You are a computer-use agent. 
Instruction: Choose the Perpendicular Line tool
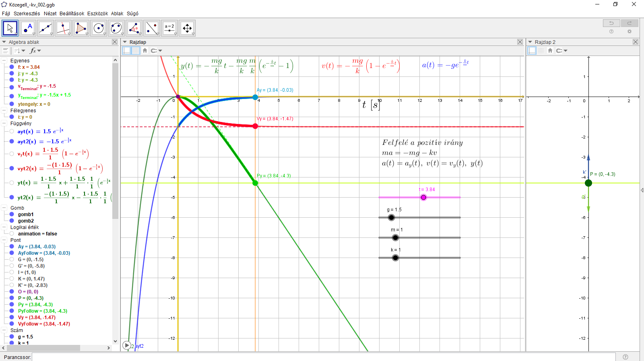click(63, 28)
